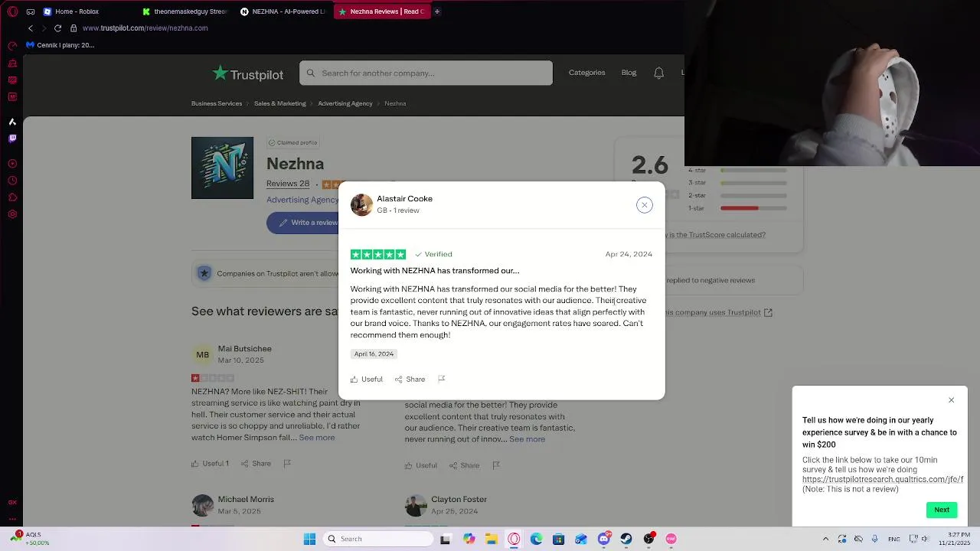The height and width of the screenshot is (551, 980).
Task: Click the Windows taskbar Search box
Action: click(x=377, y=540)
